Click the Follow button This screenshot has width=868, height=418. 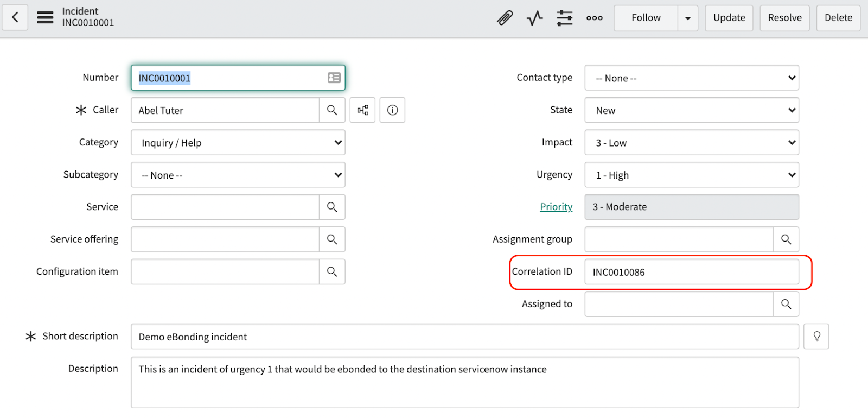(x=646, y=18)
